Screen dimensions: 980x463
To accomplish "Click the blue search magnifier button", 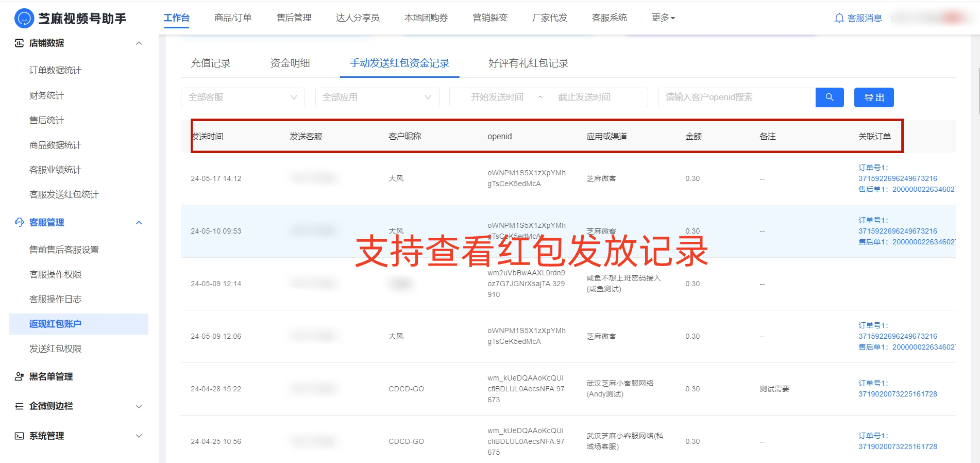I will (x=830, y=97).
